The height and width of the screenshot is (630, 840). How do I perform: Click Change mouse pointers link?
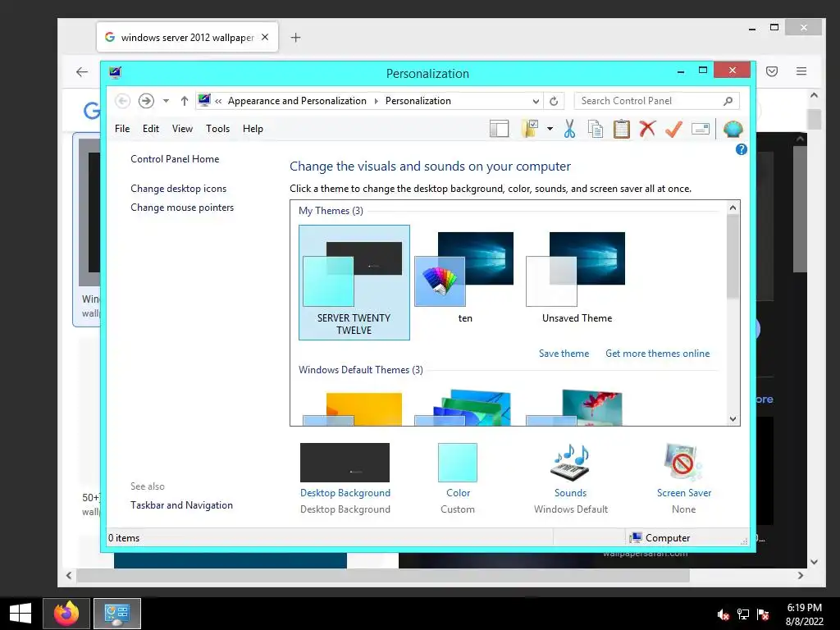point(182,208)
